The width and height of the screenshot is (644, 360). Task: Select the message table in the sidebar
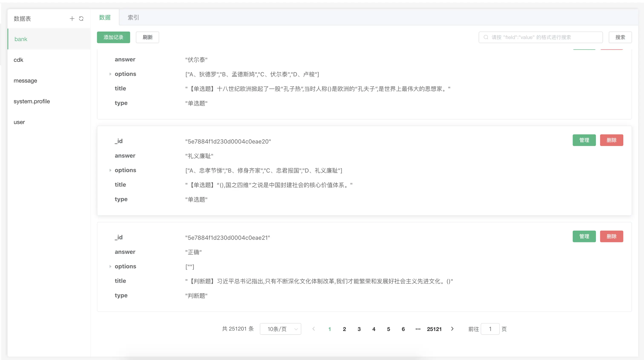[x=25, y=81]
